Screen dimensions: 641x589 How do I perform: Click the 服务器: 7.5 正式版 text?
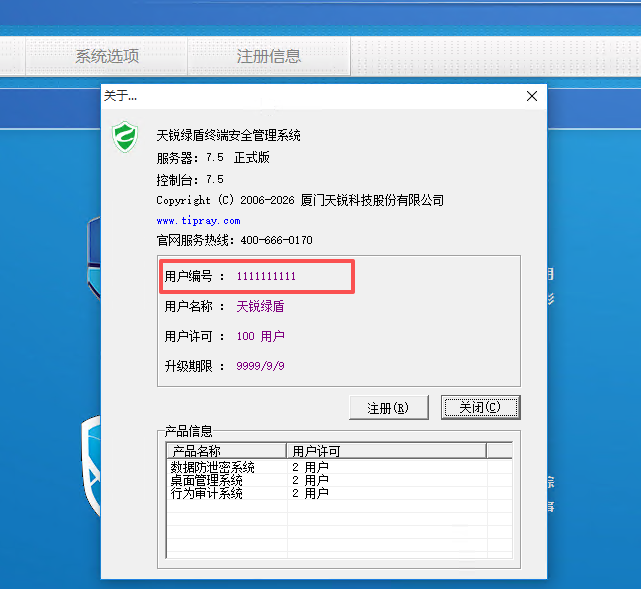point(213,157)
